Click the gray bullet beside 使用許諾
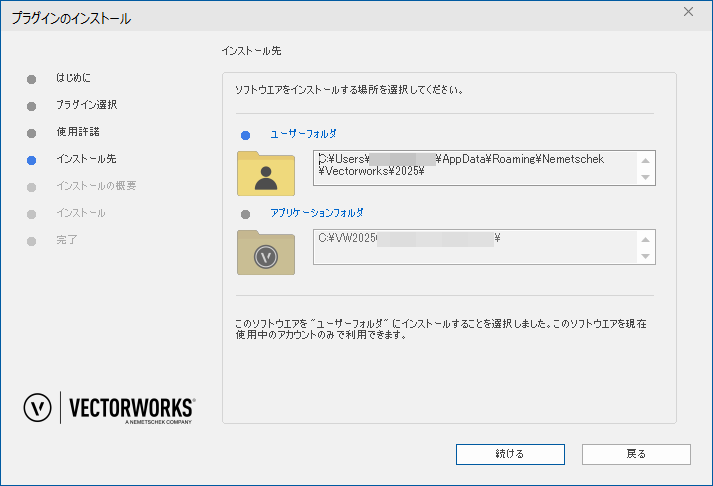The height and width of the screenshot is (486, 713). tap(31, 134)
